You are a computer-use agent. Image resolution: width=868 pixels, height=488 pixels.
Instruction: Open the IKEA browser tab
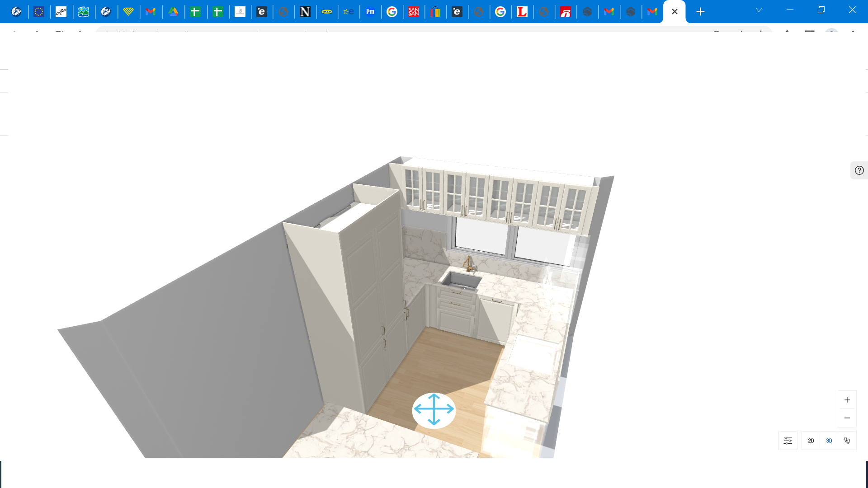pos(326,12)
